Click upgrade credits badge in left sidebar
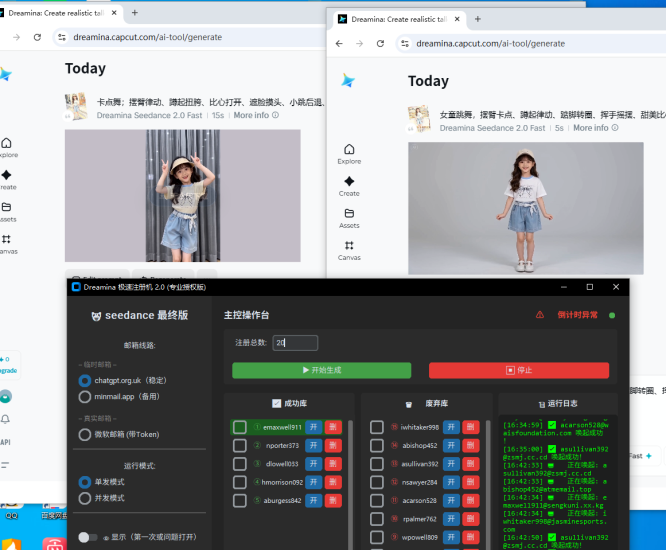 pos(8,365)
